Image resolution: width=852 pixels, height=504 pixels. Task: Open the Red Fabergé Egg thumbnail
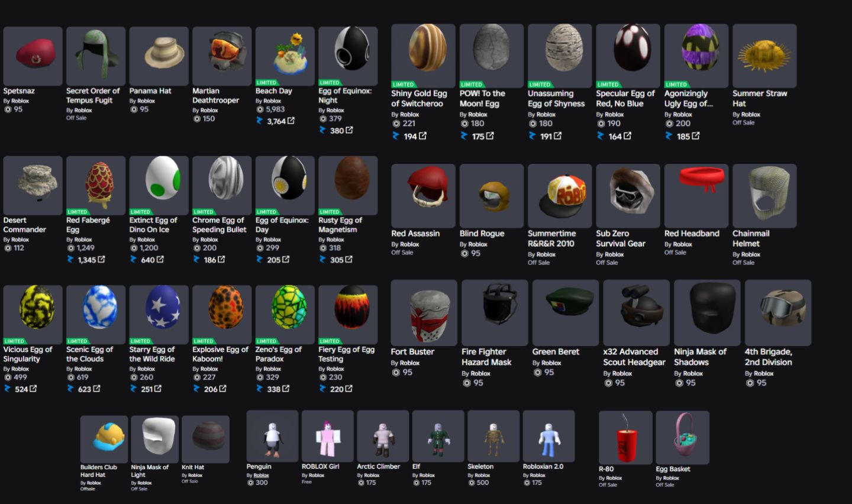tap(96, 186)
